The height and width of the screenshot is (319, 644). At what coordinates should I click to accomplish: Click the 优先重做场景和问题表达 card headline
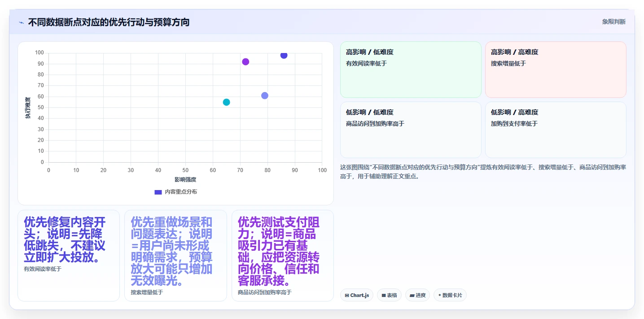pos(172,252)
